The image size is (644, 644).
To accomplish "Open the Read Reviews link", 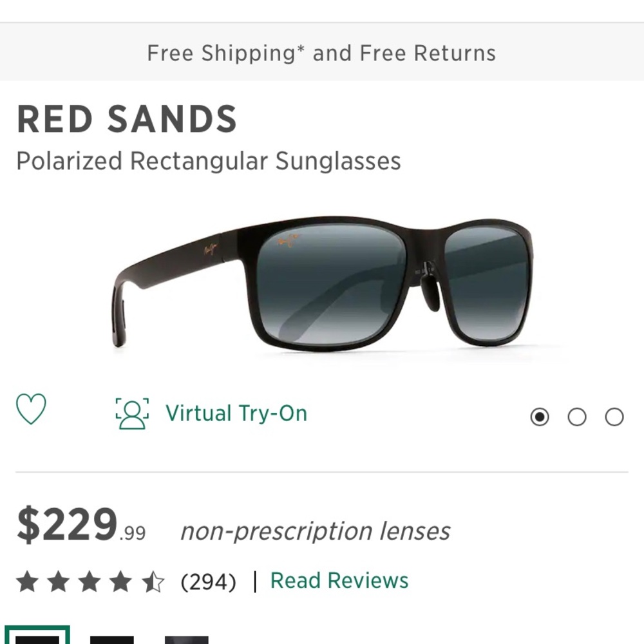I will (x=339, y=580).
